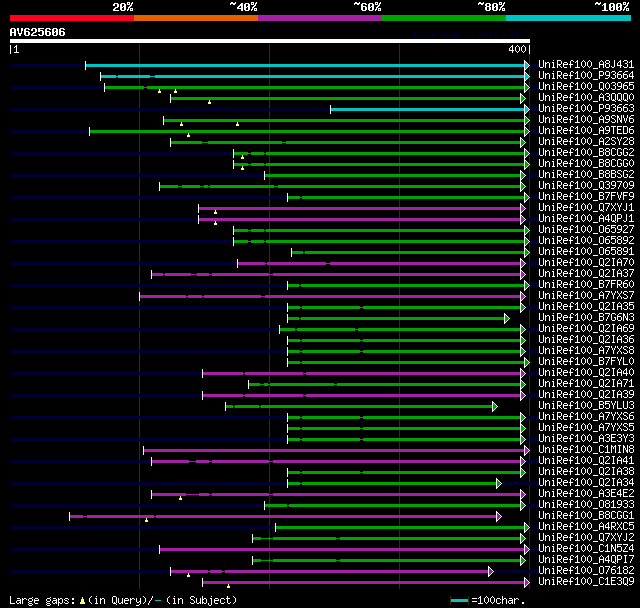
Task: Select the UniRef100_A4QPJ1 label
Action: [586, 219]
